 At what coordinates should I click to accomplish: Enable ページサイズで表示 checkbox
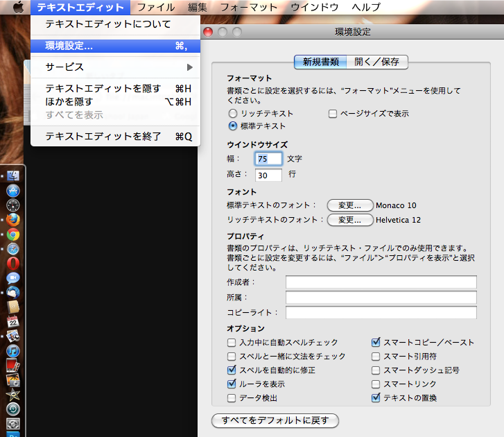pyautogui.click(x=333, y=114)
